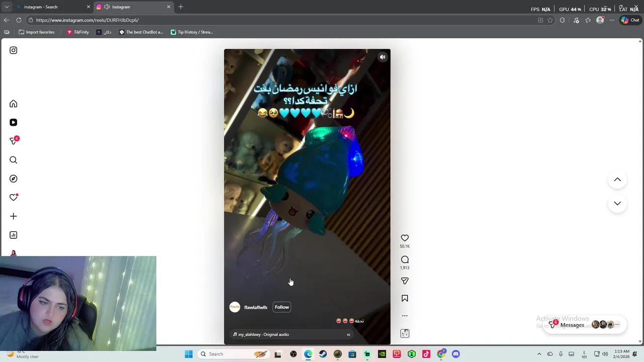Open the Windows Start menu
Image resolution: width=644 pixels, height=362 pixels.
[x=189, y=354]
